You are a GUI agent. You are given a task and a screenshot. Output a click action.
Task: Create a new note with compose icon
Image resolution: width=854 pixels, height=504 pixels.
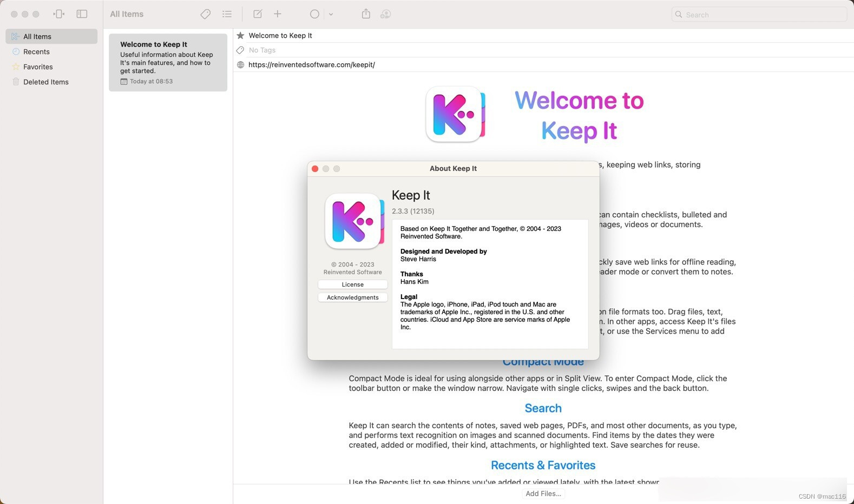click(258, 14)
